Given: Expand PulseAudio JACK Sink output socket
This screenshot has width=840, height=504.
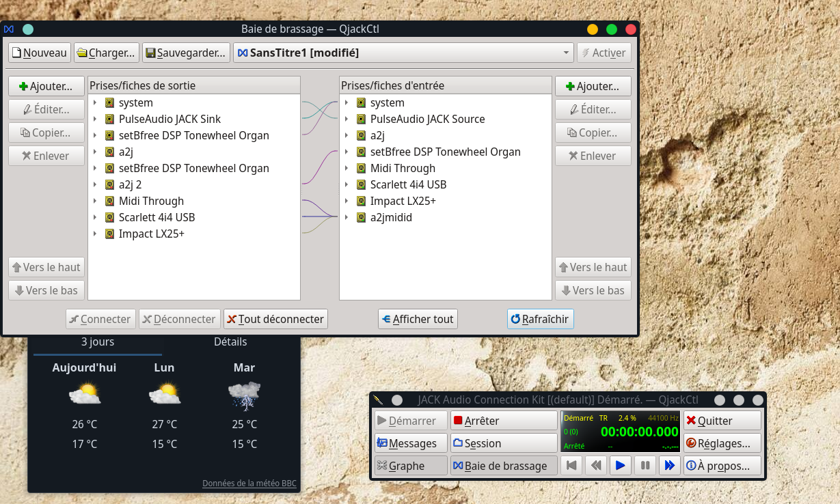Looking at the screenshot, I should point(95,119).
